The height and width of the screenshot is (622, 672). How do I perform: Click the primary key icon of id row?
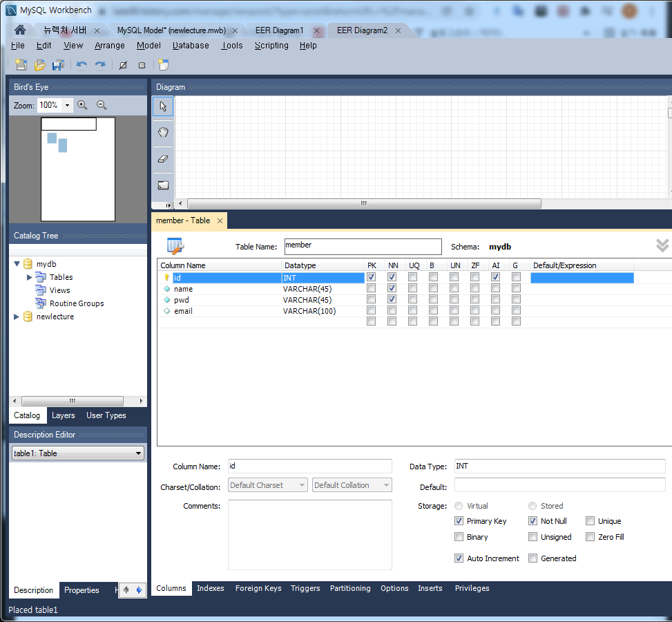pos(166,278)
